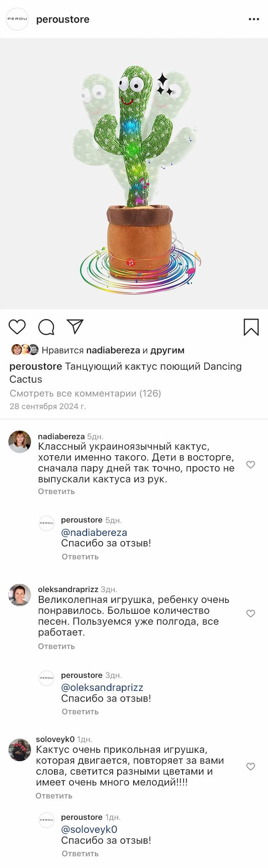Viewport: 268px width, 868px height.
Task: Open the three-dots more options menu
Action: pyautogui.click(x=254, y=20)
